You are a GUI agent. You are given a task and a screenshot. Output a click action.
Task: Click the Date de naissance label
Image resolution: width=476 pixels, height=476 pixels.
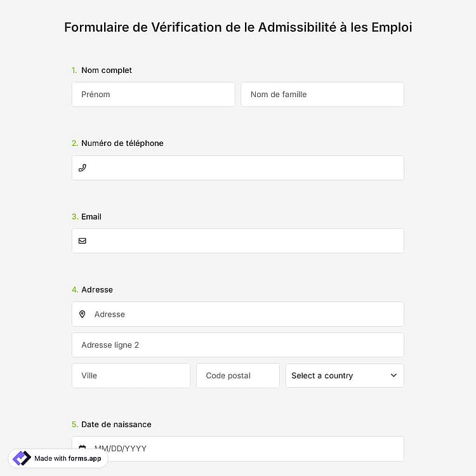116,425
